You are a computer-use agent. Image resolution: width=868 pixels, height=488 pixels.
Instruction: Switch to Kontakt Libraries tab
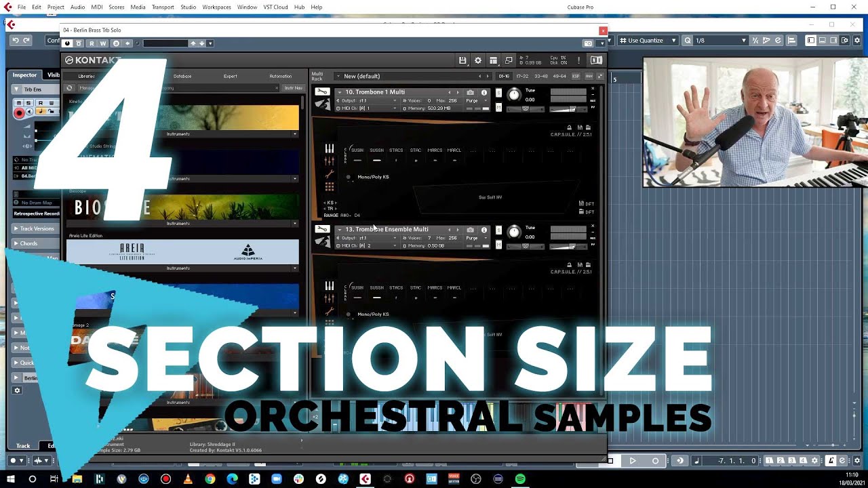[x=86, y=77]
